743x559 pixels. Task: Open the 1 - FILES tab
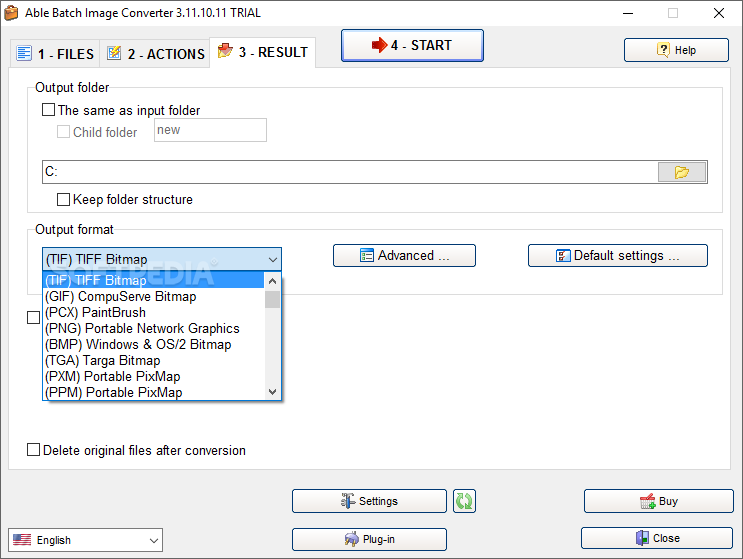[55, 54]
